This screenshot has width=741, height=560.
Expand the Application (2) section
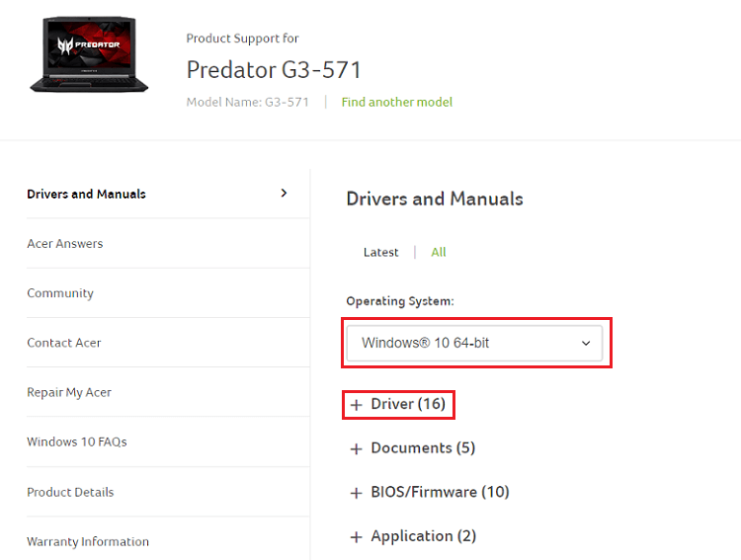(413, 536)
